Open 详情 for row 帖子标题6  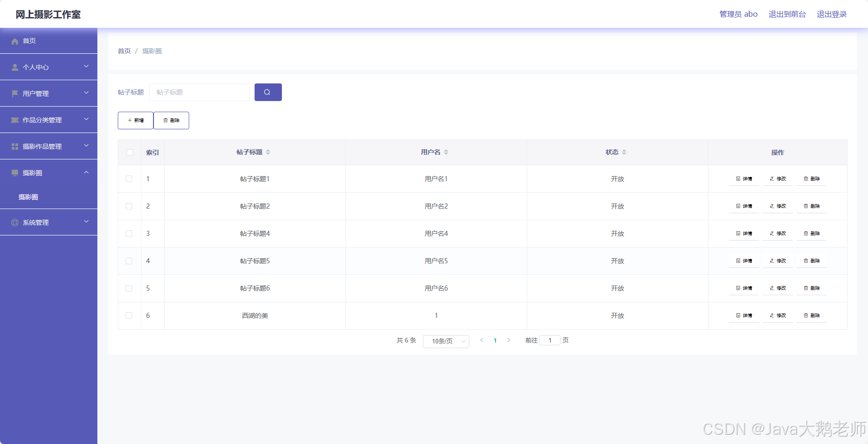(x=744, y=288)
